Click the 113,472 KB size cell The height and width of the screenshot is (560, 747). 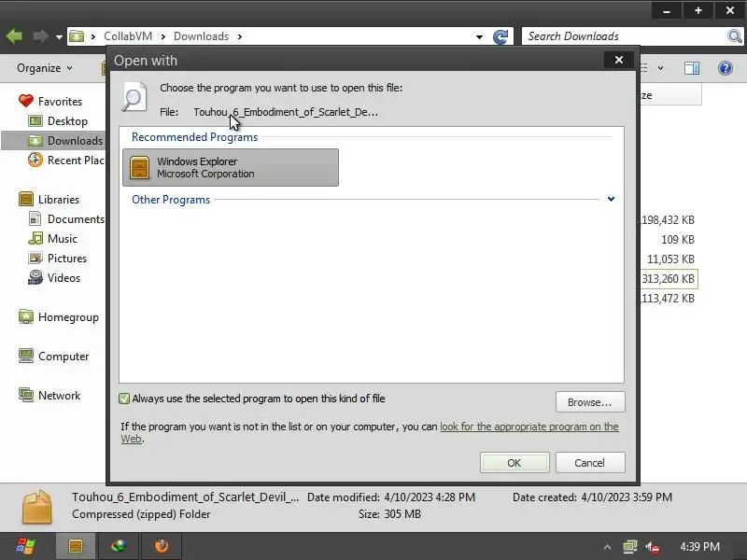[x=668, y=298]
